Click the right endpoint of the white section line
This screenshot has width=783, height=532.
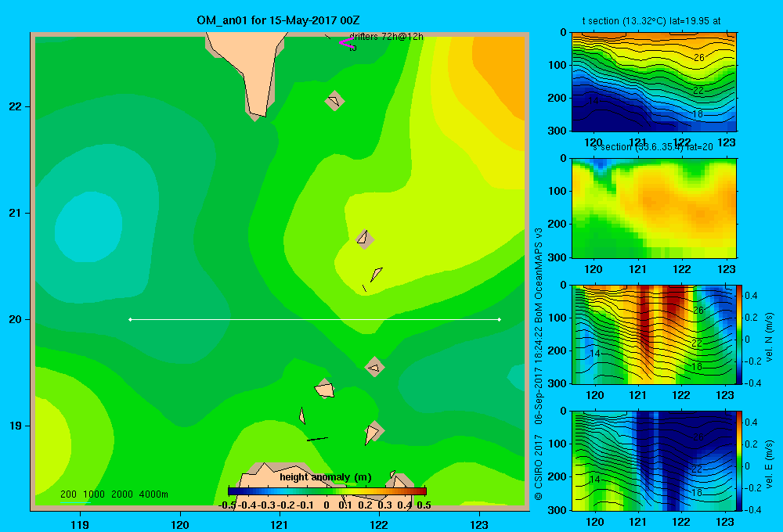pos(500,319)
